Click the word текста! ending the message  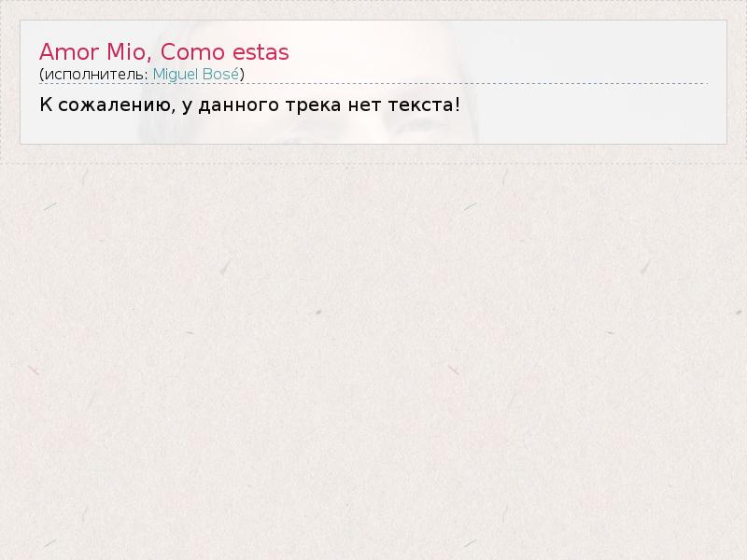coord(427,104)
